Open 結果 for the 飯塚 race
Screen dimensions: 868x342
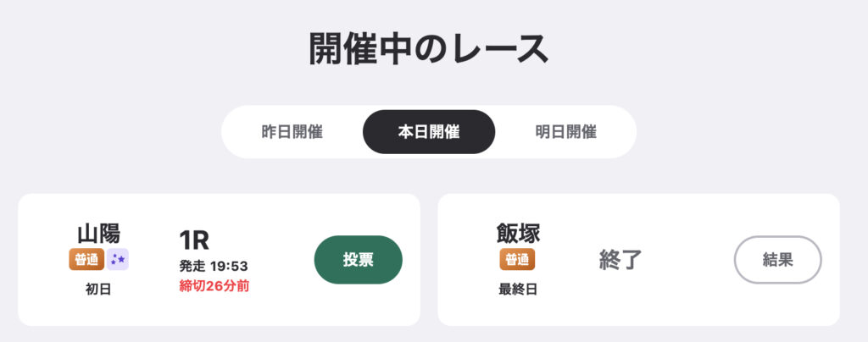tap(777, 260)
